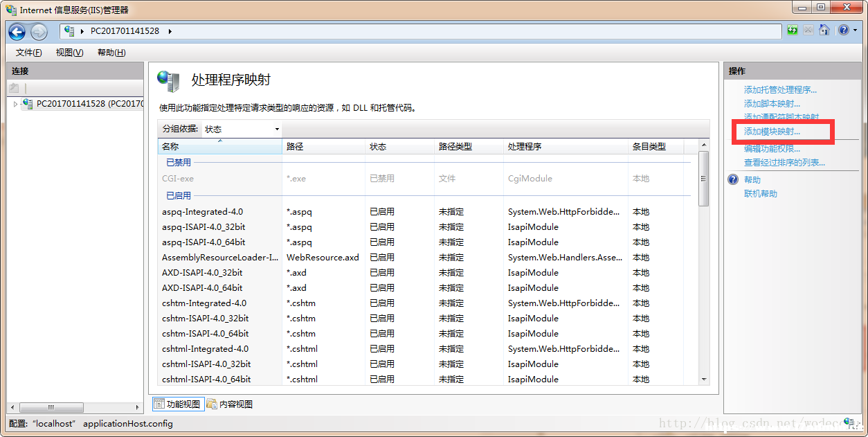868x437 pixels.
Task: Click the Back navigation arrow button
Action: pyautogui.click(x=17, y=31)
